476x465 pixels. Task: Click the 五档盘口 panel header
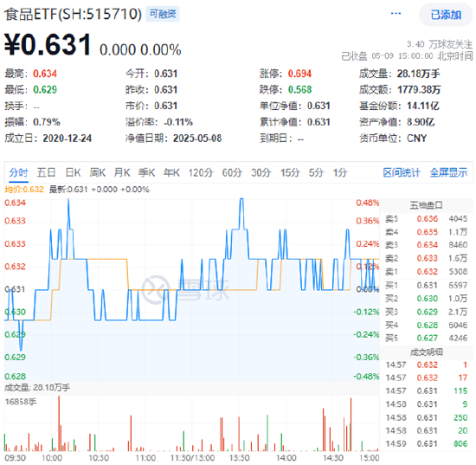click(x=426, y=205)
